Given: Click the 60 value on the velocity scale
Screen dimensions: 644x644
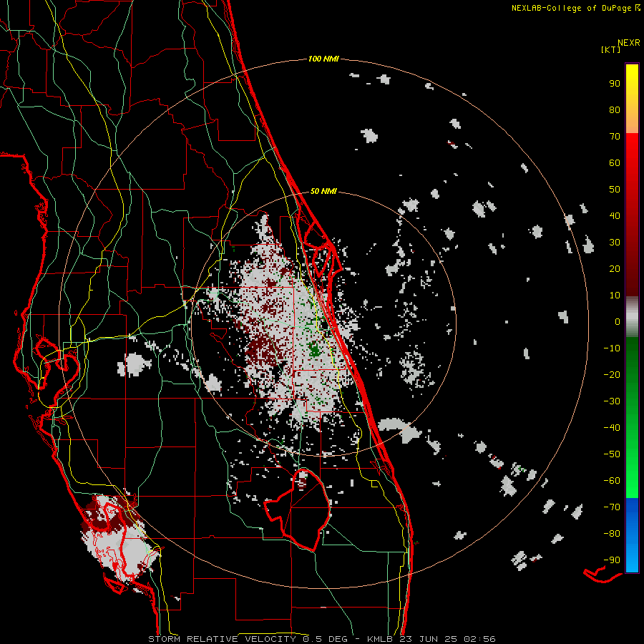Looking at the screenshot, I should click(x=615, y=162).
